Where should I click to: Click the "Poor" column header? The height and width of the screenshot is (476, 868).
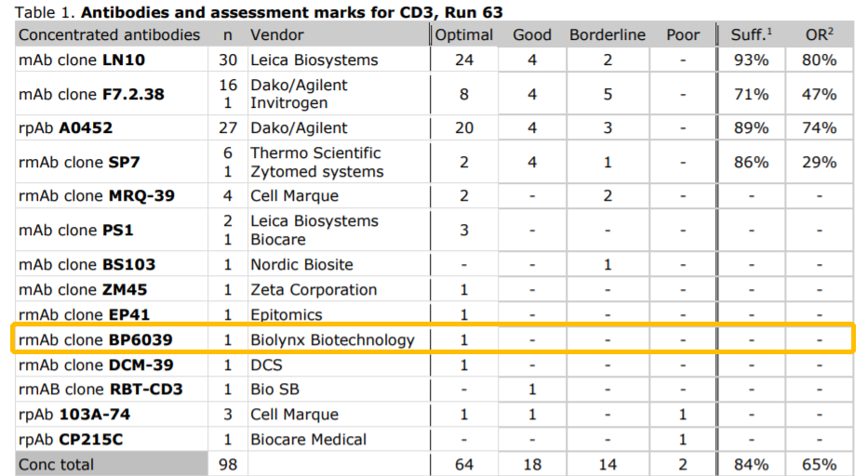(683, 34)
